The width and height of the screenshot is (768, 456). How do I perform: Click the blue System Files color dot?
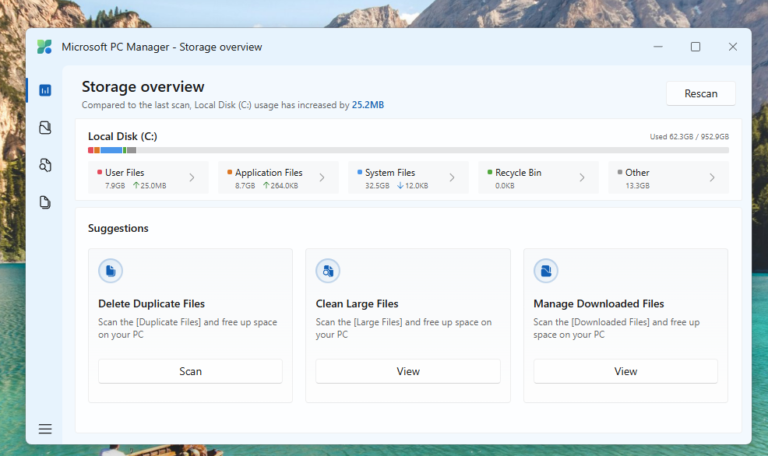coord(360,172)
